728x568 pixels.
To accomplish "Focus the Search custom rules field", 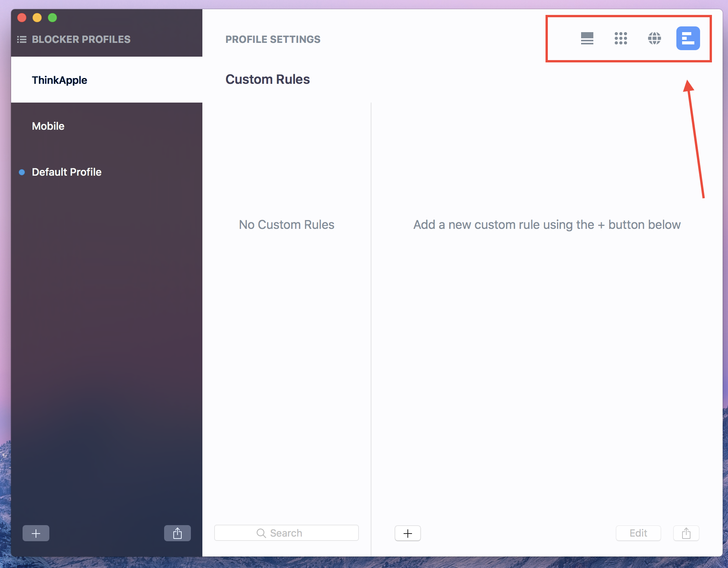I will [287, 533].
